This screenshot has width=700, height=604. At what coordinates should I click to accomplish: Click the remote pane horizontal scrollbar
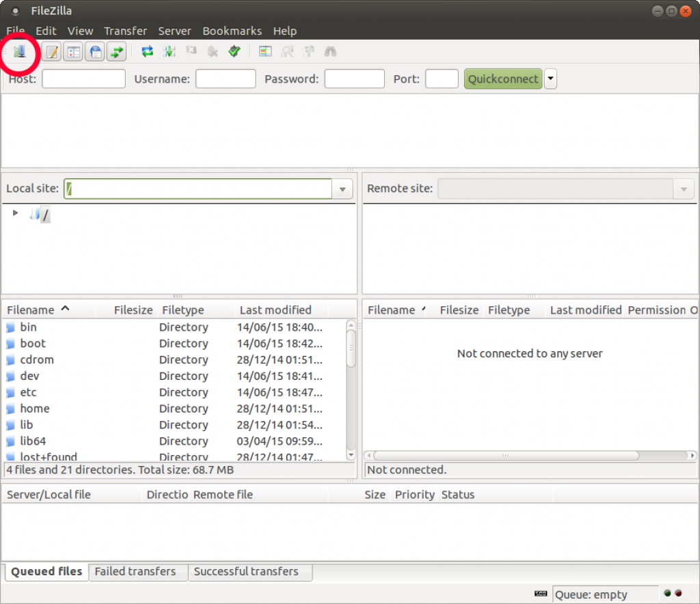click(506, 455)
